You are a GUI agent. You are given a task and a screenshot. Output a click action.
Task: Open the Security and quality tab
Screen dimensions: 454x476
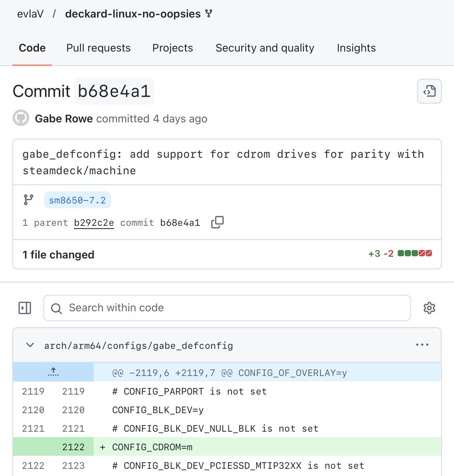(x=265, y=48)
